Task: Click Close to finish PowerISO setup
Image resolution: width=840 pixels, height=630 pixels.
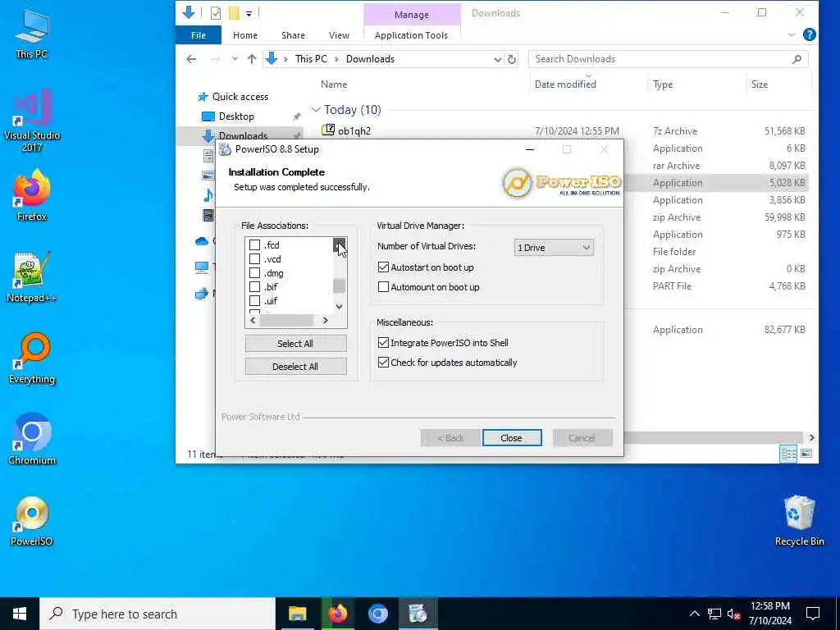Action: click(512, 438)
